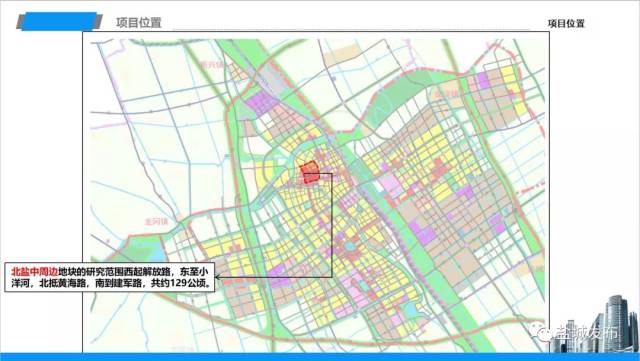
Task: Select the 项目位置 slide heading beside the banner
Action: tap(139, 22)
